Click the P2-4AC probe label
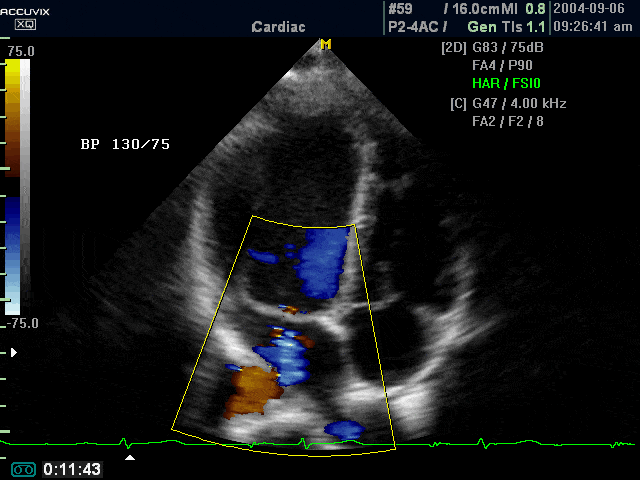The width and height of the screenshot is (640, 480). point(413,27)
